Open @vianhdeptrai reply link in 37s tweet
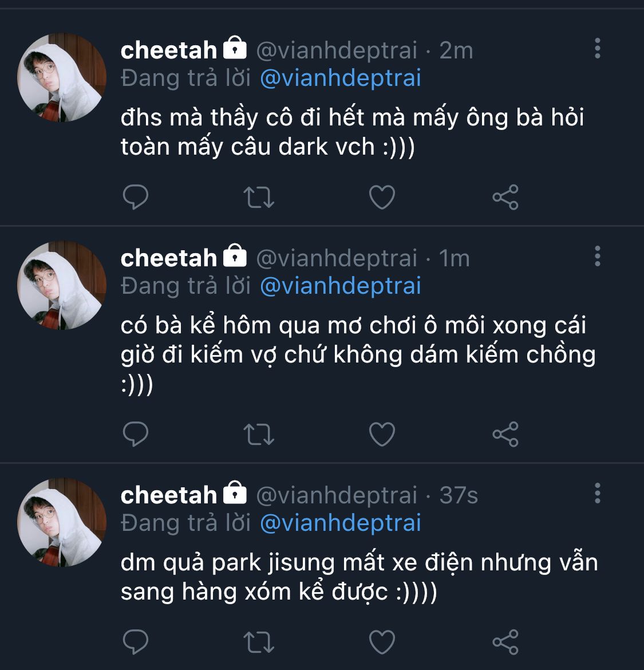 (341, 523)
